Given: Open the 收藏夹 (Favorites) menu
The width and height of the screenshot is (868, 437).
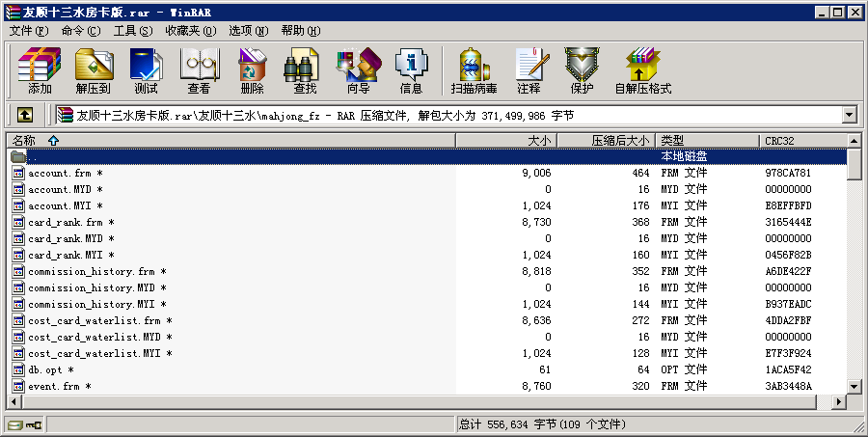Looking at the screenshot, I should click(x=188, y=31).
